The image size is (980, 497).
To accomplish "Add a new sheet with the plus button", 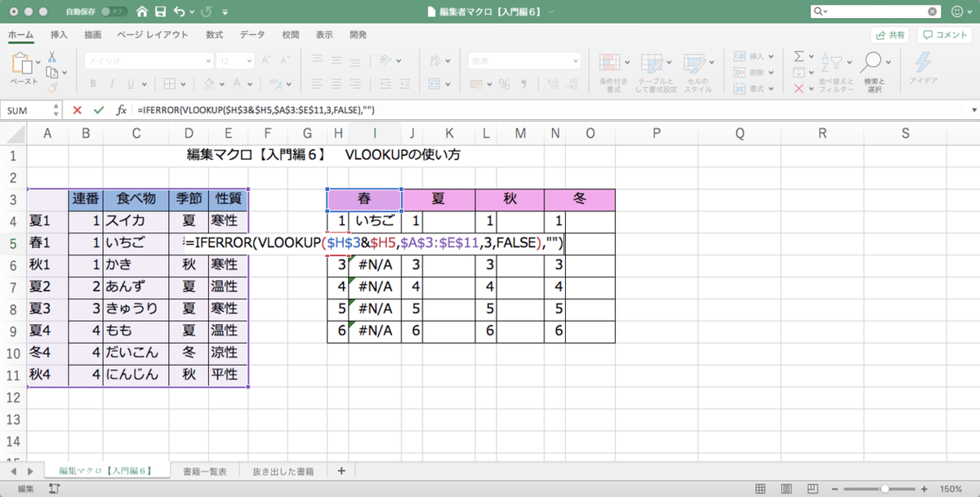I will (341, 471).
